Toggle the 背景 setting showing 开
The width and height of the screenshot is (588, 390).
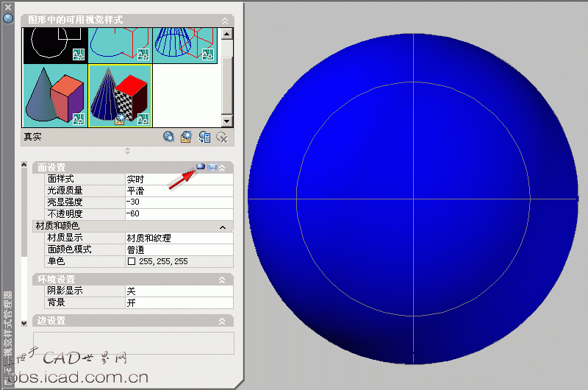(179, 302)
